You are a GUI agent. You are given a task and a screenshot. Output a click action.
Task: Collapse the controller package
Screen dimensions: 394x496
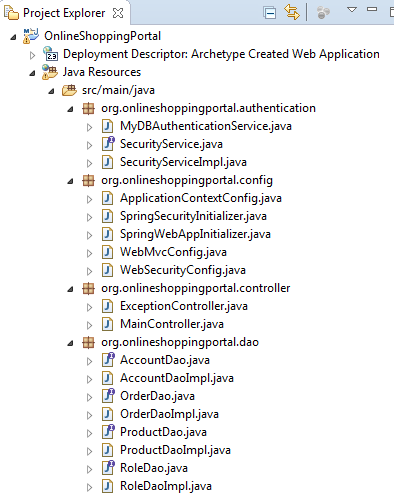pos(70,289)
